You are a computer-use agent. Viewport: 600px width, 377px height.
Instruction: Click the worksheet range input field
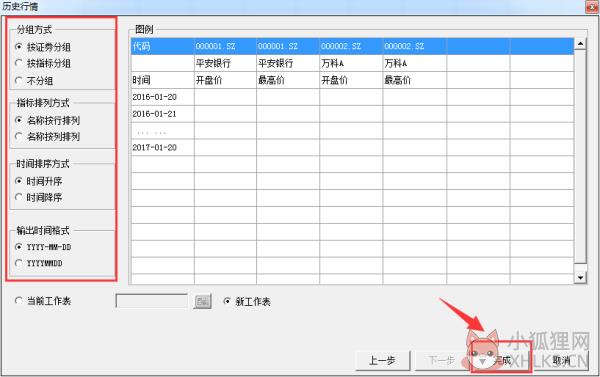[x=152, y=301]
